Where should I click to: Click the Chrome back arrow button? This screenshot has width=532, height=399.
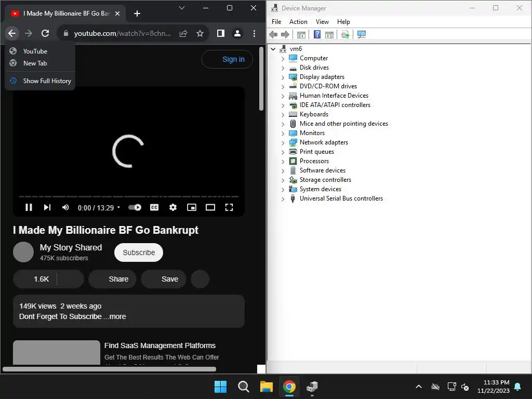pos(12,33)
